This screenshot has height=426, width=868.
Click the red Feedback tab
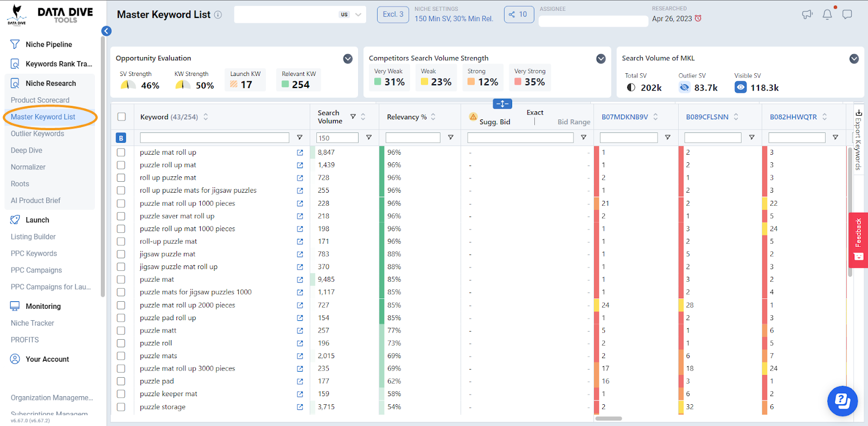[x=858, y=240]
